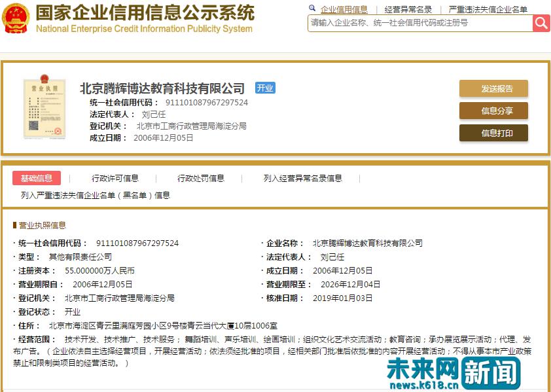Click the 信息打印 button
This screenshot has width=551, height=392.
point(493,133)
